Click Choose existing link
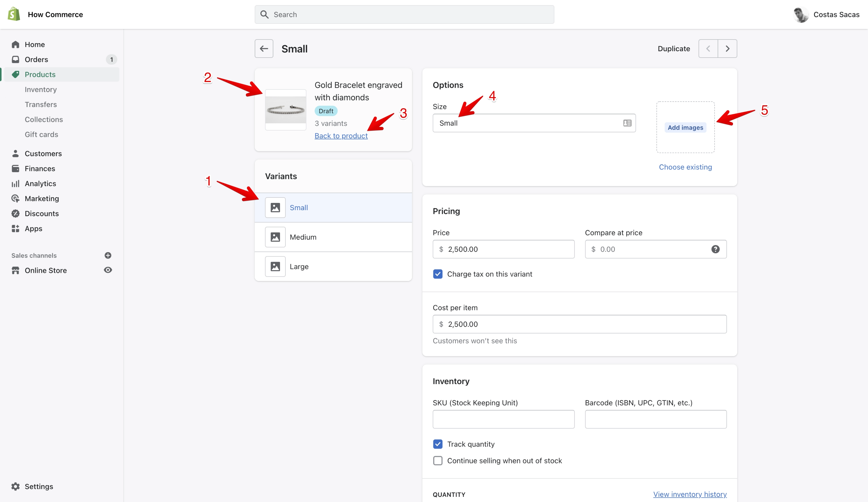868x502 pixels. 685,167
